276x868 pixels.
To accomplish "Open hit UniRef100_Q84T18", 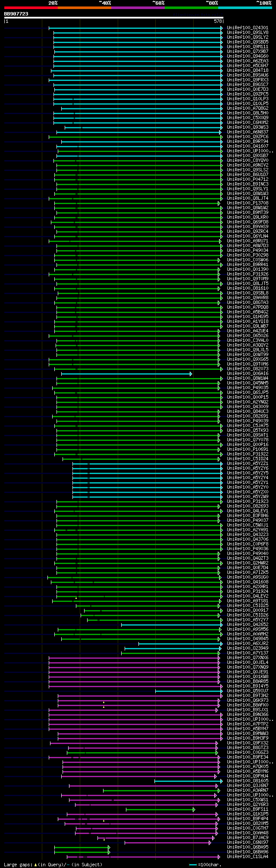I will pos(248,71).
